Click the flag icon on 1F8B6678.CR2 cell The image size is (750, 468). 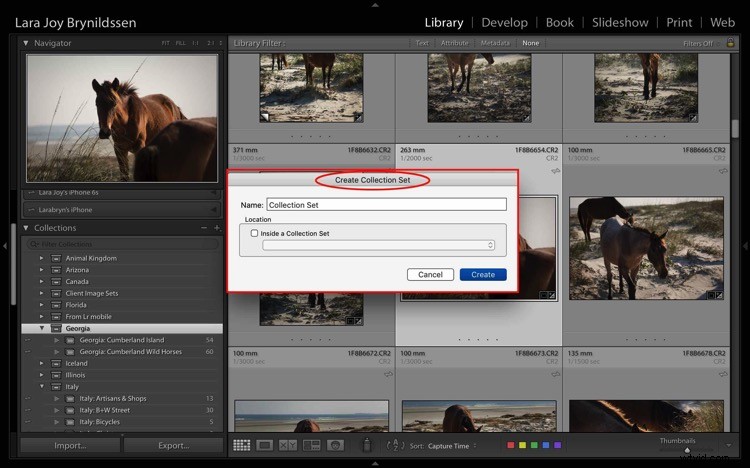coord(723,374)
